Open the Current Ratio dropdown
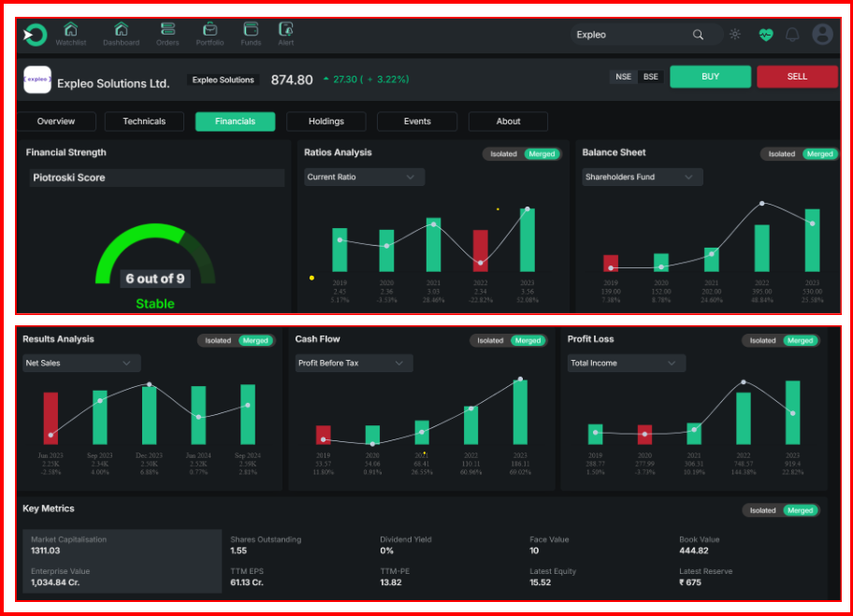 click(364, 178)
